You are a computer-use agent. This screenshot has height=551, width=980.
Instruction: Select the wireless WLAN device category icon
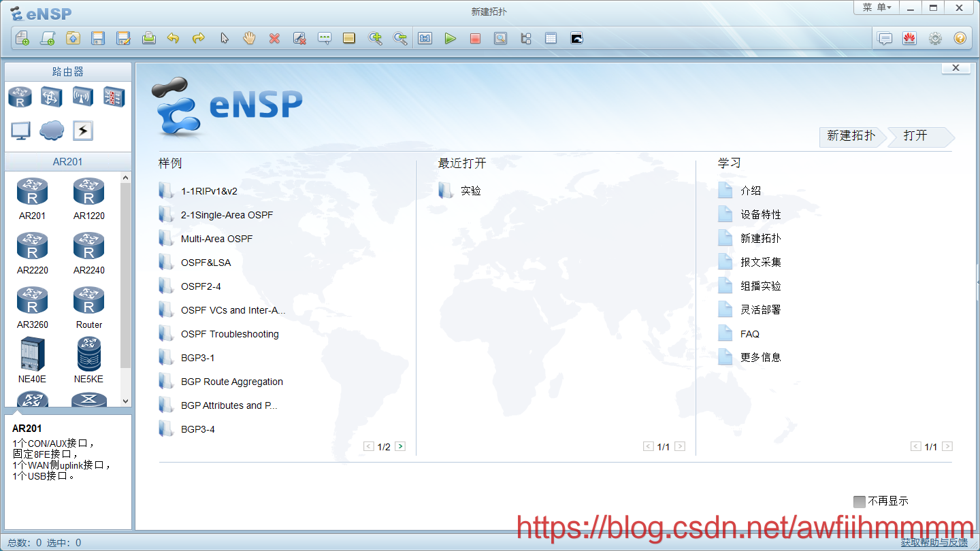click(82, 97)
